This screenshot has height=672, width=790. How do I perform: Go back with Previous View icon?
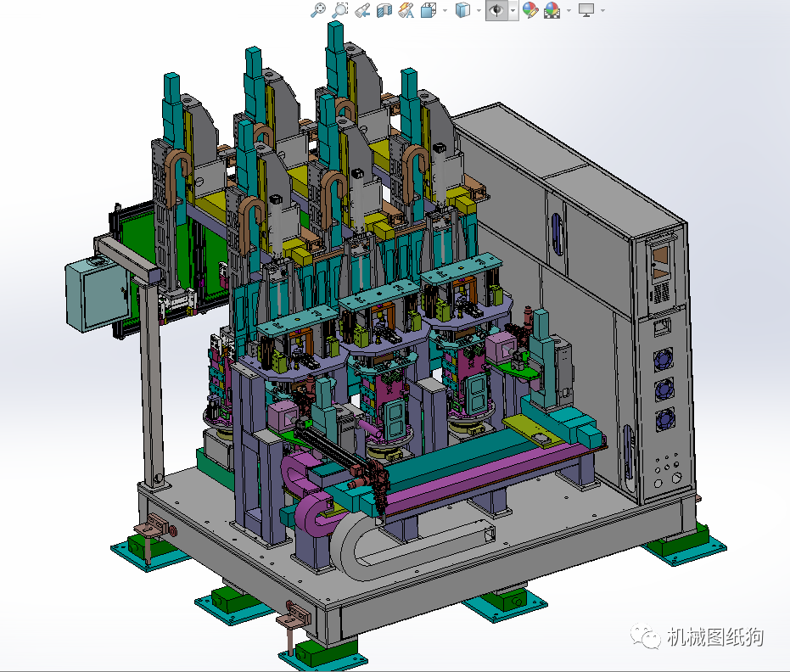point(361,10)
